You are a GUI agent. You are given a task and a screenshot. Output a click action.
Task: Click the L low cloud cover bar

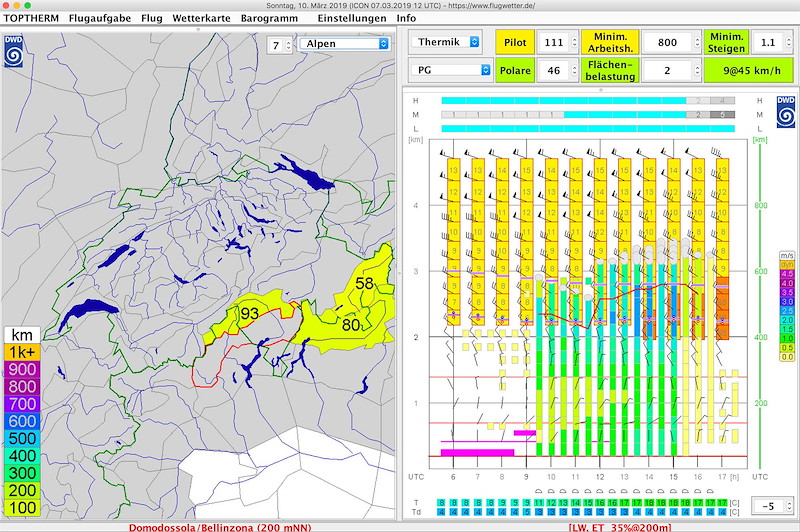(x=588, y=129)
